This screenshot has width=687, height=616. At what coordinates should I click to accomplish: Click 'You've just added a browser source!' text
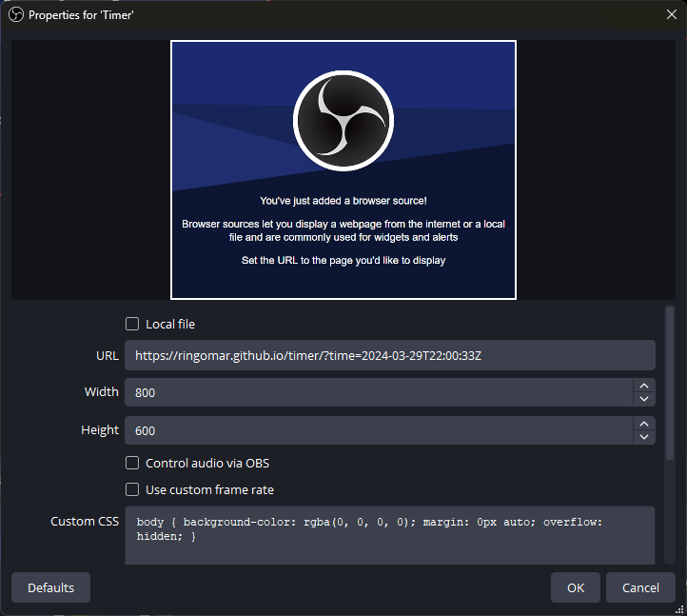tap(343, 201)
